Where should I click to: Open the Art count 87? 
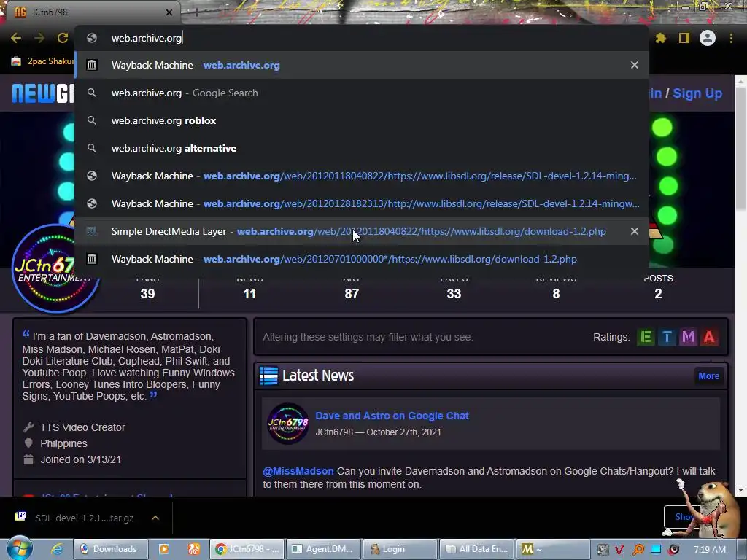[352, 294]
